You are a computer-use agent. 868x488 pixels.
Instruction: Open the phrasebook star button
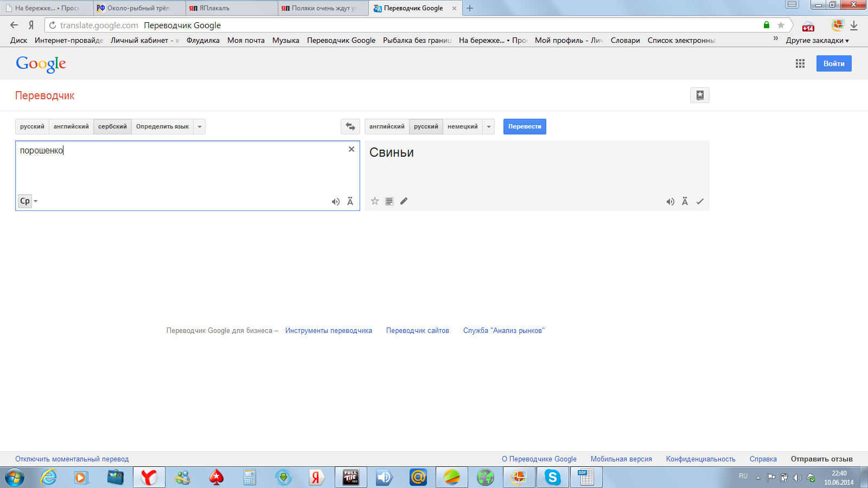point(700,95)
